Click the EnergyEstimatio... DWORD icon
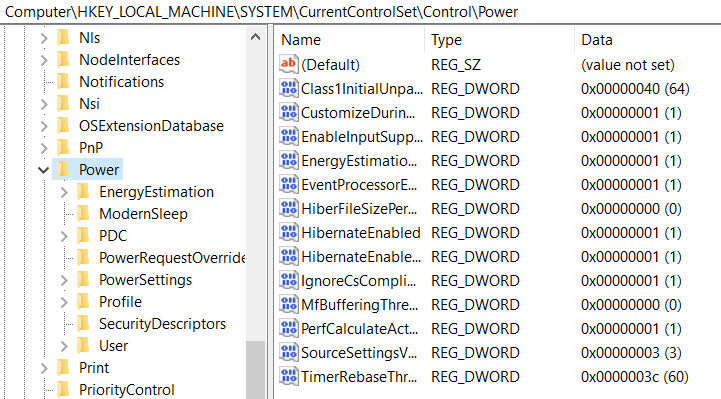The image size is (721, 399). pyautogui.click(x=289, y=160)
